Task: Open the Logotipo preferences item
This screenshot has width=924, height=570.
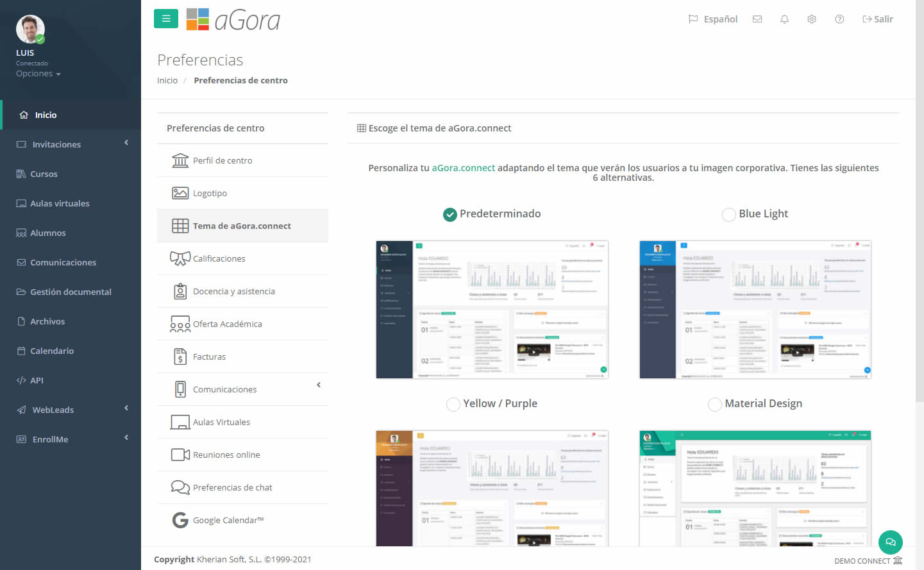Action: tap(242, 193)
